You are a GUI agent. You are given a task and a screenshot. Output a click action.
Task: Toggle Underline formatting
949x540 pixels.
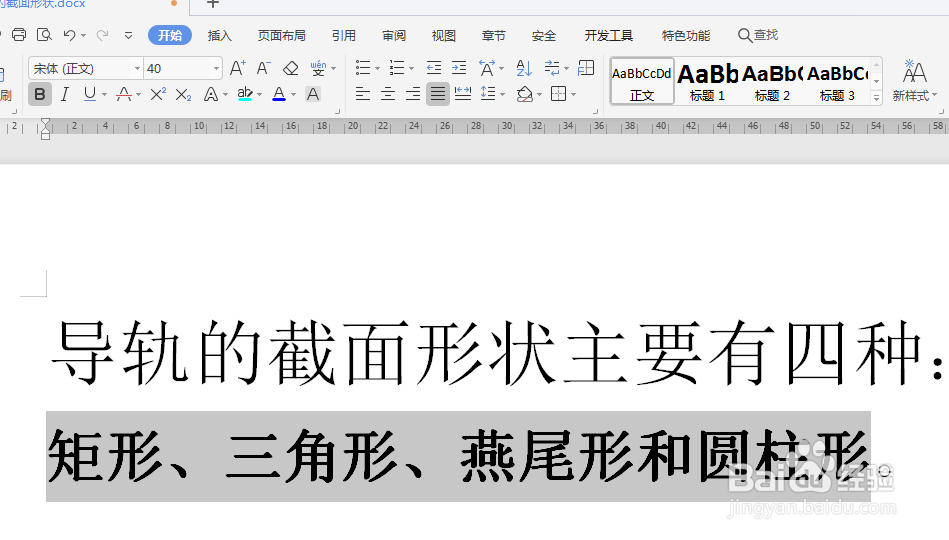click(90, 94)
